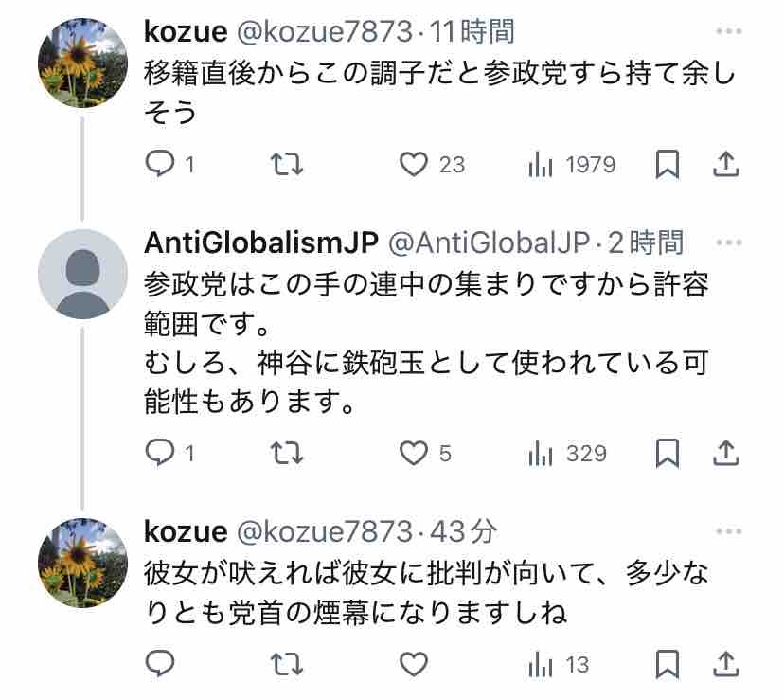Open more options on kozue's first tweet

729,31
